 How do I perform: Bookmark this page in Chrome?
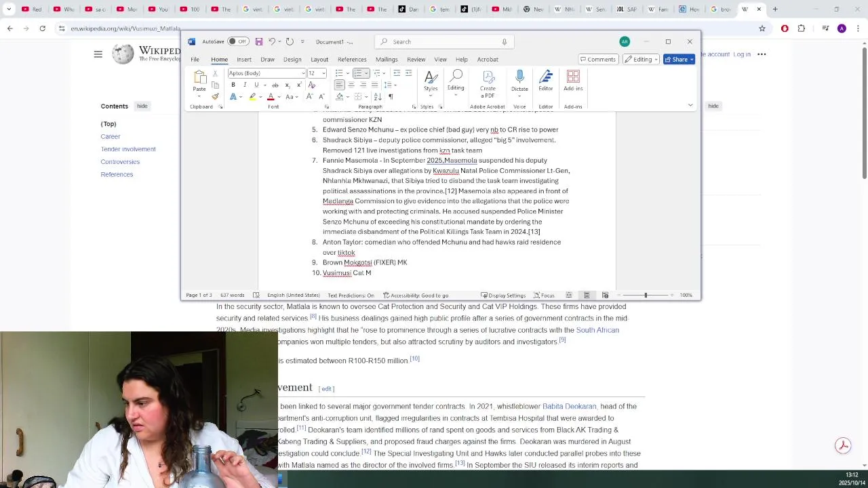tap(762, 28)
